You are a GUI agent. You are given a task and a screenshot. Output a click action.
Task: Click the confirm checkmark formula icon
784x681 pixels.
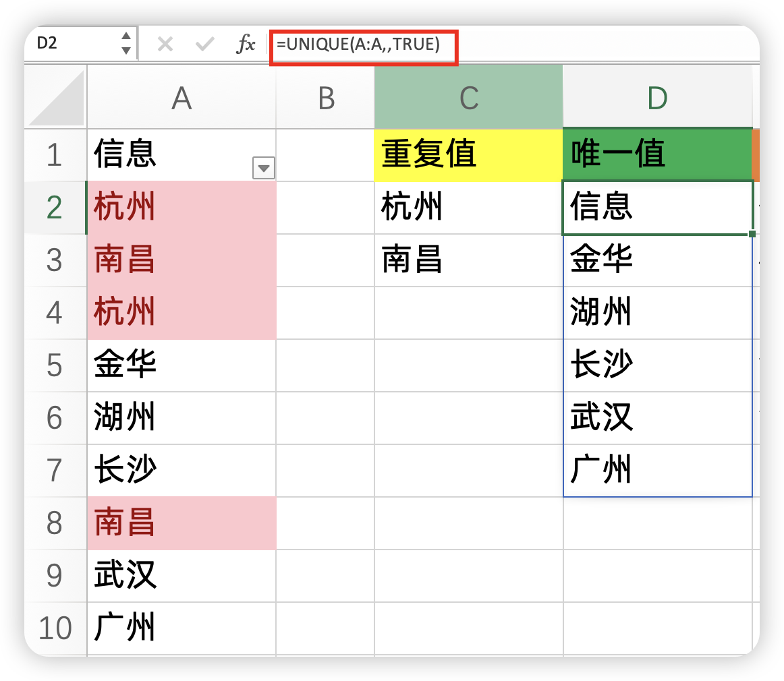click(205, 45)
